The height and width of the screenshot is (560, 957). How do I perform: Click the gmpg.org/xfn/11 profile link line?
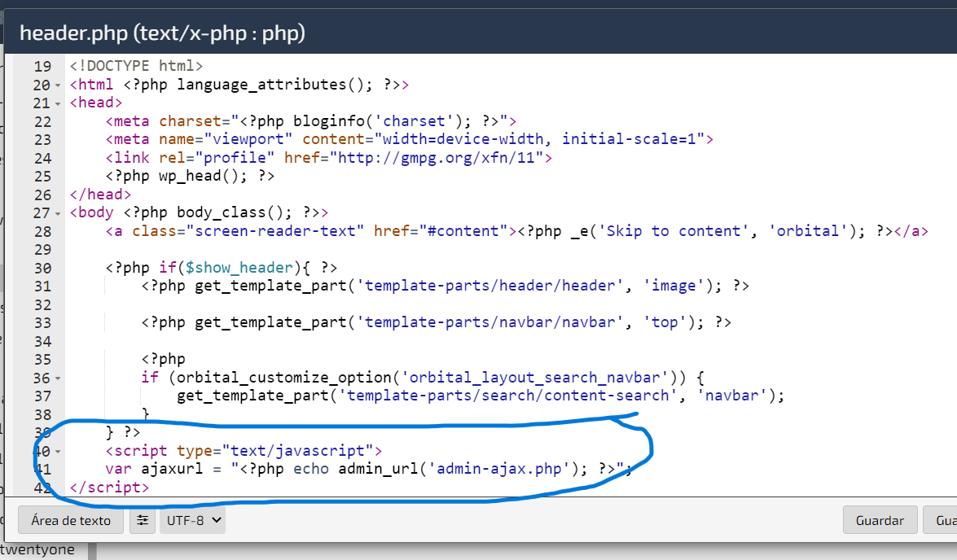pyautogui.click(x=329, y=157)
